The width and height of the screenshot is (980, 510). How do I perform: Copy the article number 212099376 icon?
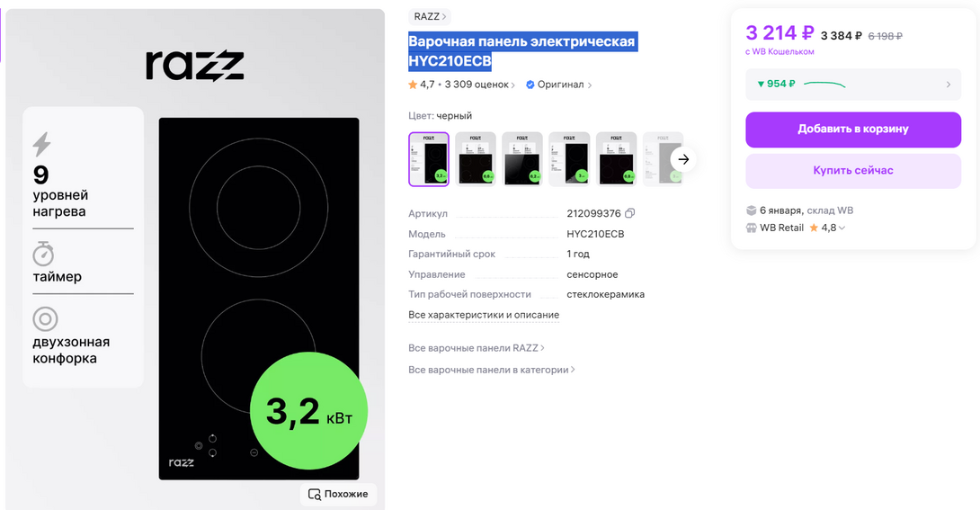629,213
